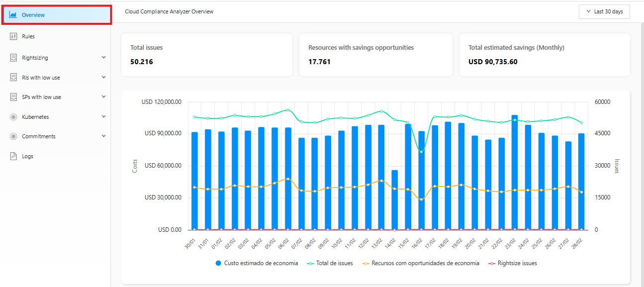The width and height of the screenshot is (644, 287).
Task: Toggle Recursos com oportunidades de economia series
Action: pos(421,263)
